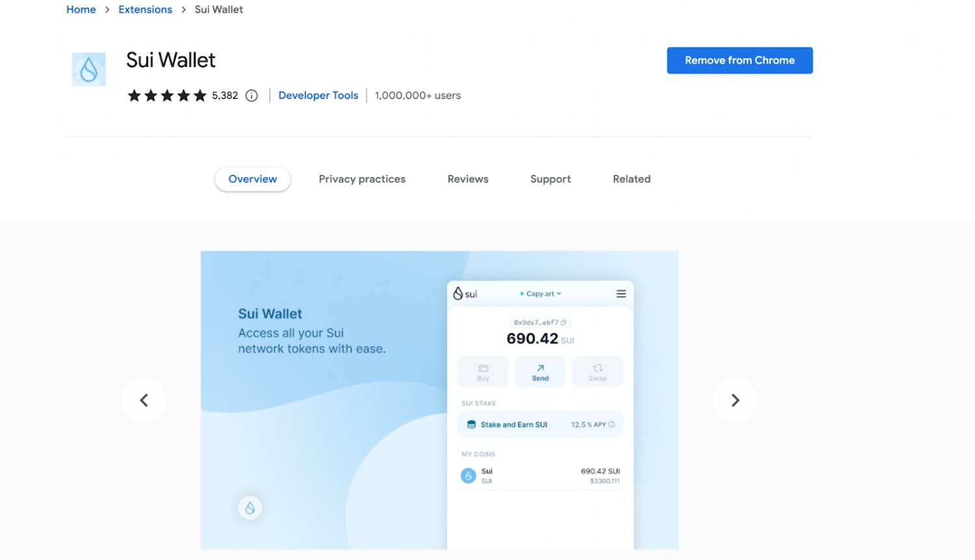Switch to the Overview tab
Image resolution: width=975 pixels, height=560 pixels.
tap(253, 179)
